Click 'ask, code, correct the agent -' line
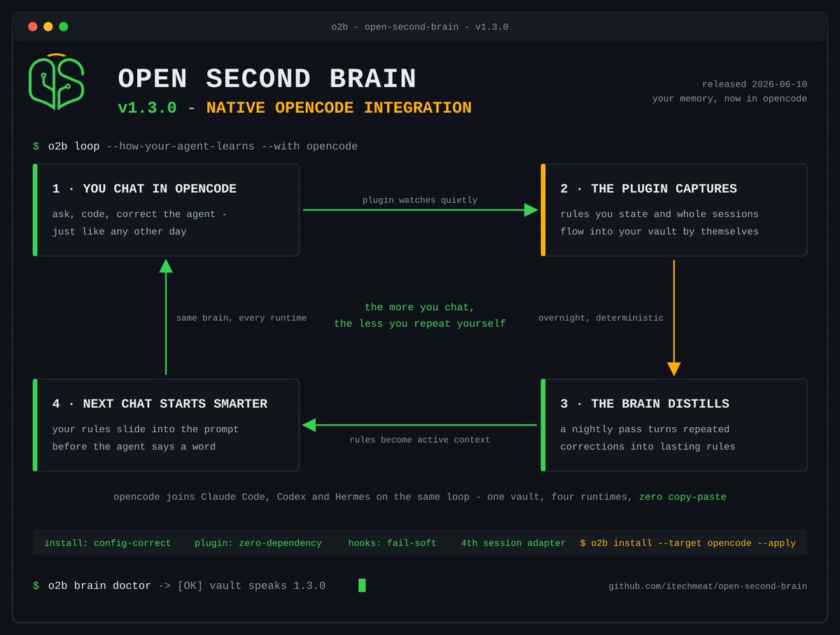Screen dimensions: 840x635 coord(139,214)
